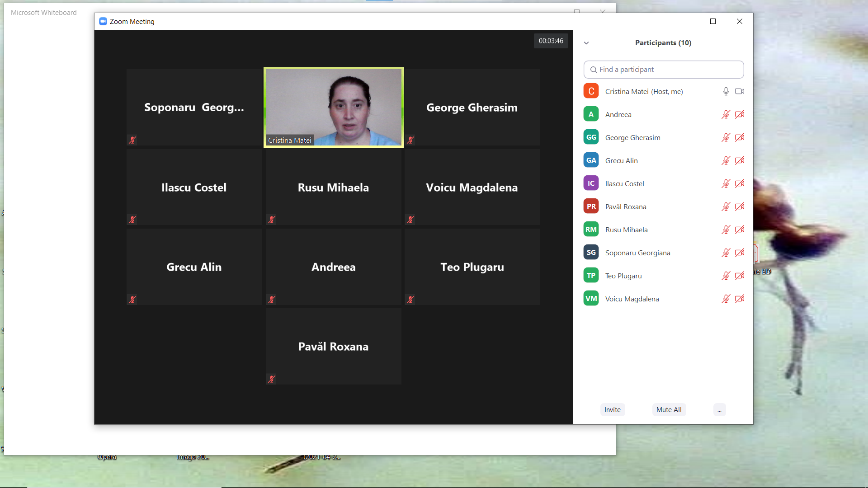Click Pavăl Roxana's disabled camera icon

point(740,206)
